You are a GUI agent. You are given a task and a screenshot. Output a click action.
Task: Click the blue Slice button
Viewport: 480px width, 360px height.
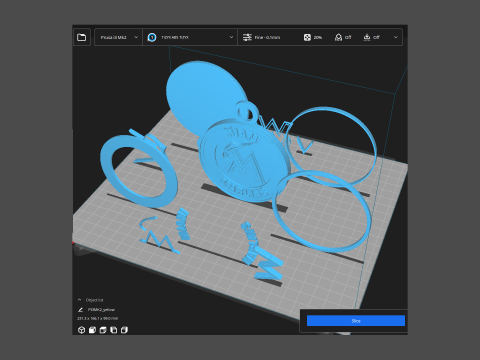[356, 321]
